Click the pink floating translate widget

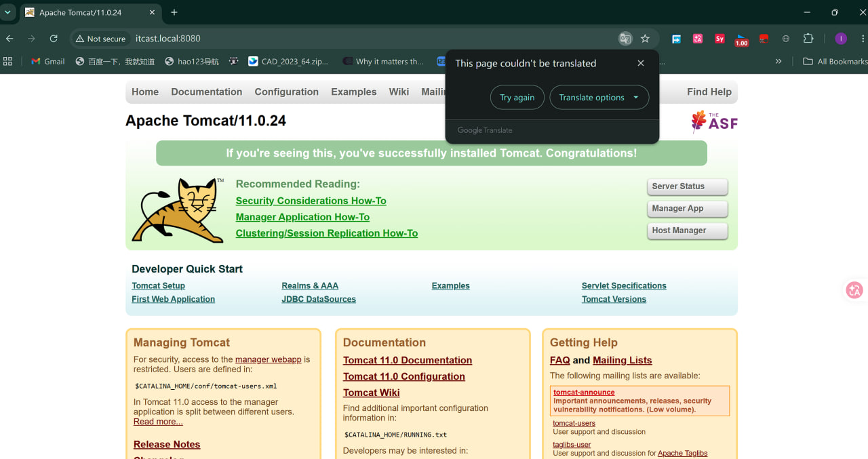(854, 290)
